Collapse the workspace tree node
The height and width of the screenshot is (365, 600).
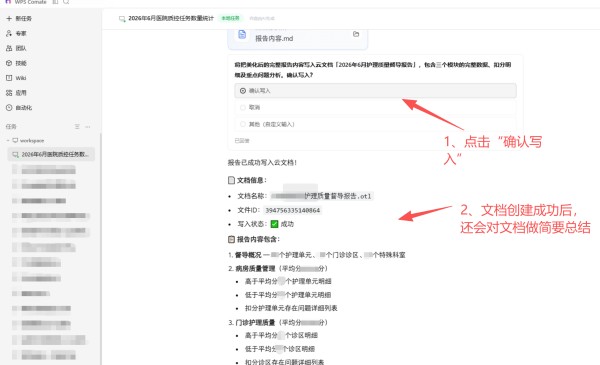[x=8, y=141]
